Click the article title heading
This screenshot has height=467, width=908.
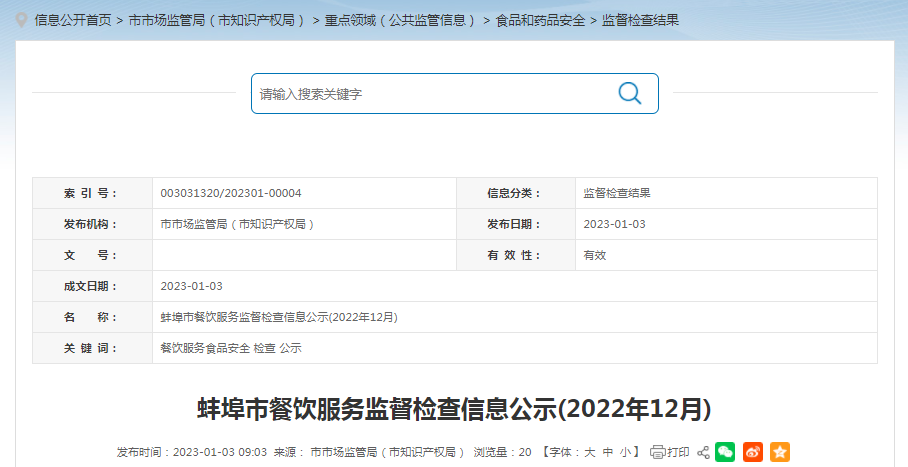point(453,409)
